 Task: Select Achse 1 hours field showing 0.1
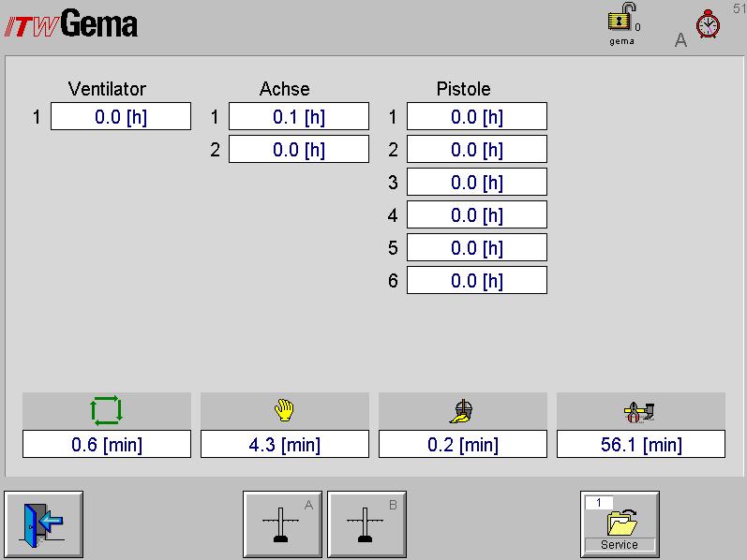[x=299, y=116]
